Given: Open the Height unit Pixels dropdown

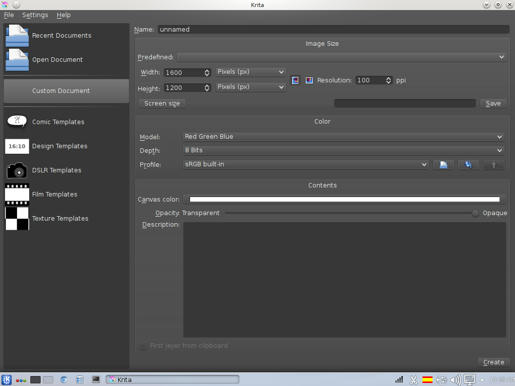Looking at the screenshot, I should (x=250, y=87).
